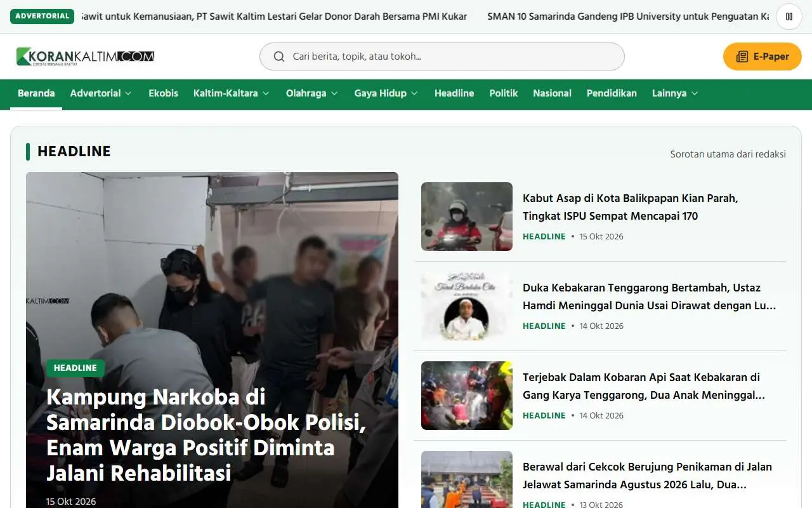Screen dimensions: 812x508
Task: Open the KoranKaltim.com logo homepage
Action: tap(85, 57)
